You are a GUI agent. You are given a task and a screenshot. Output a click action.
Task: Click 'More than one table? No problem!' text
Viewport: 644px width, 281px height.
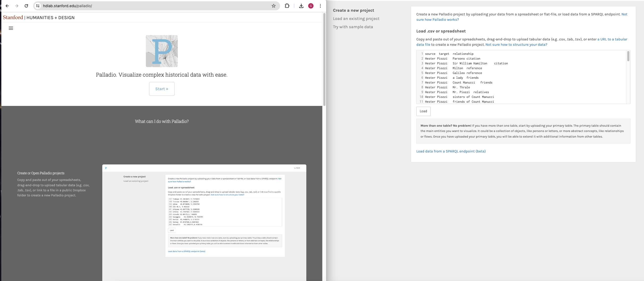(x=446, y=126)
